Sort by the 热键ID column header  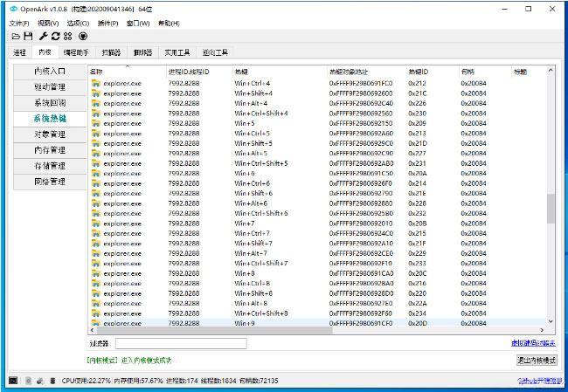tap(433, 72)
